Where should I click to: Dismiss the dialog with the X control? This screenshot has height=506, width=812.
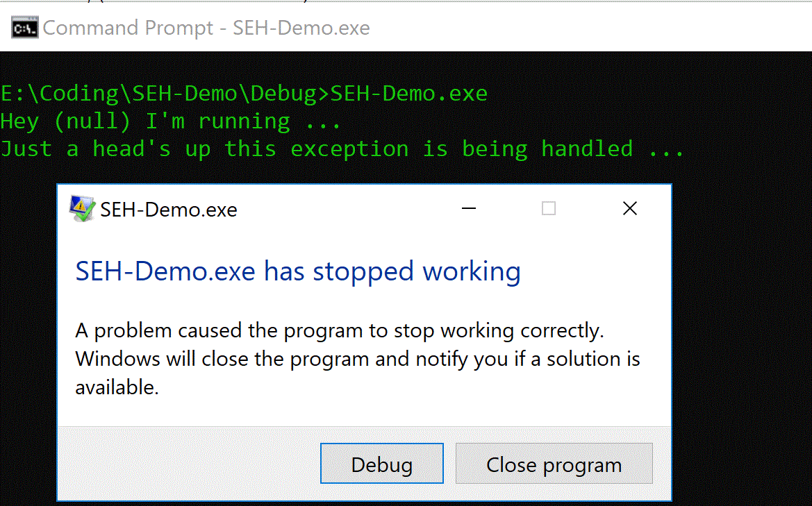coord(629,208)
